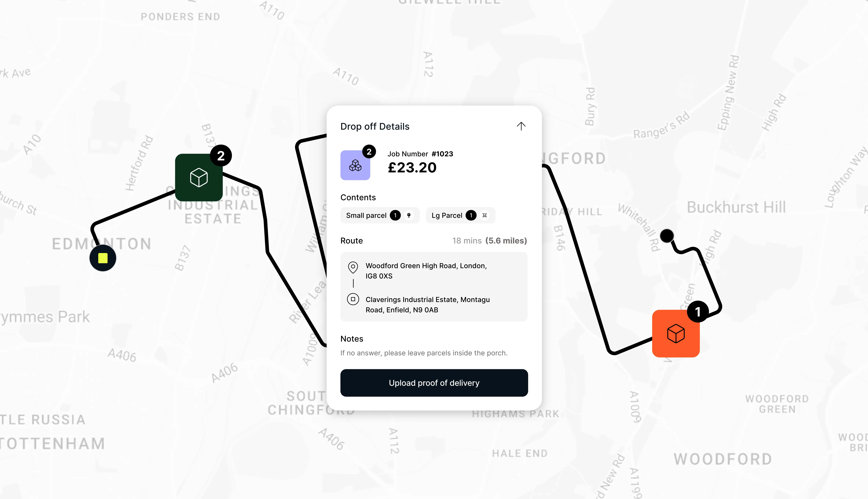Open green drop-off marker number 2 on map
Viewport: 868px width, 499px height.
pyautogui.click(x=199, y=178)
